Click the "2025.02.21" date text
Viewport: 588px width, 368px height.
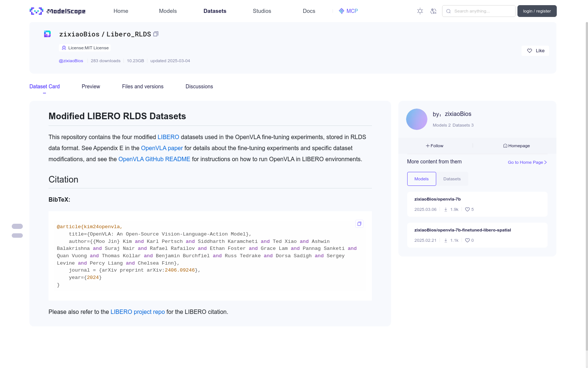(x=425, y=240)
